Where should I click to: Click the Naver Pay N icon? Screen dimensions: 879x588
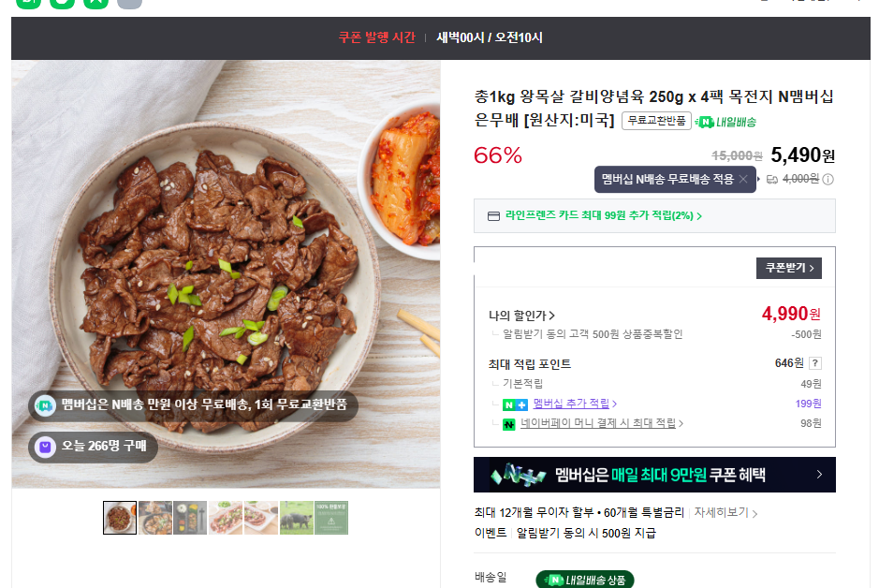(508, 424)
